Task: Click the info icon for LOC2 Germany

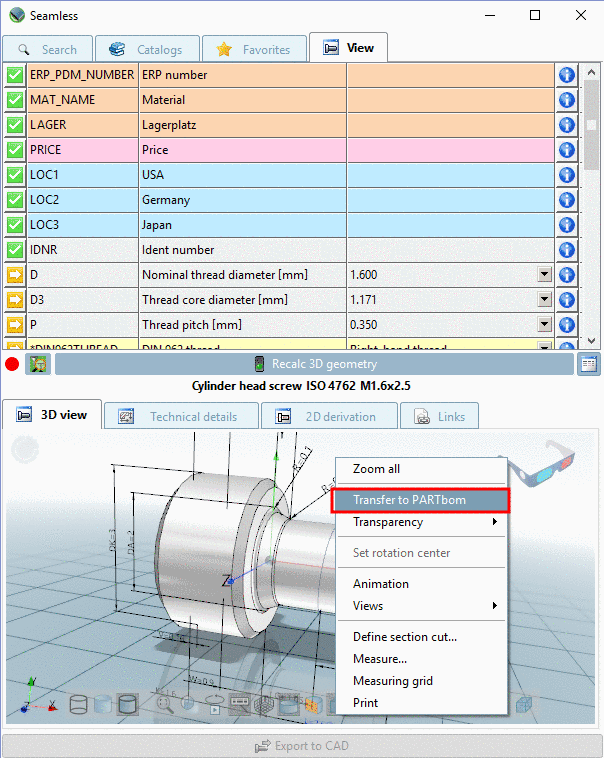Action: click(566, 200)
